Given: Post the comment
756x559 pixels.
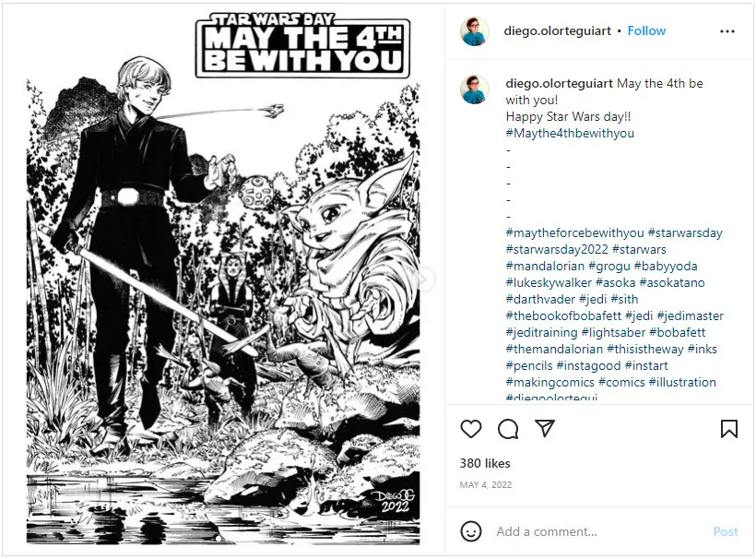Looking at the screenshot, I should (726, 531).
